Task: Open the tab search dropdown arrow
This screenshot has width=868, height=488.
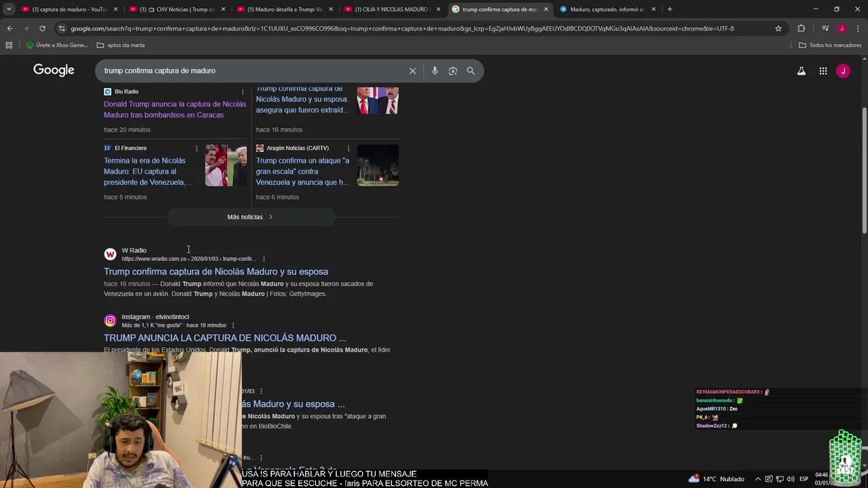Action: (x=9, y=9)
